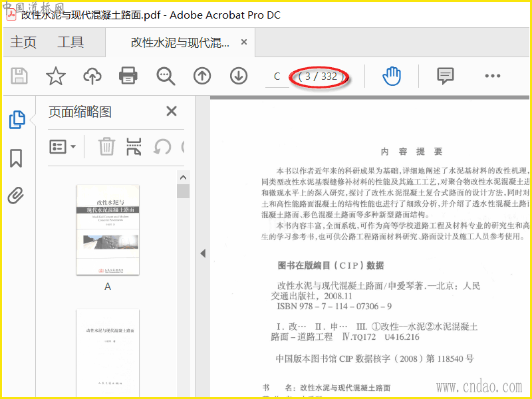
Task: Open the Attachments paperclip panel
Action: tap(16, 196)
